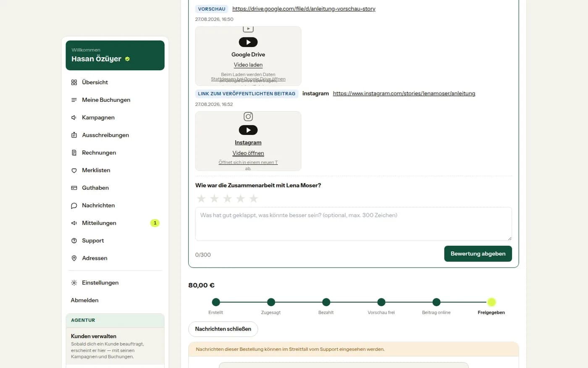The height and width of the screenshot is (368, 588).
Task: Click the Meine Buchungen list icon
Action: [x=74, y=100]
